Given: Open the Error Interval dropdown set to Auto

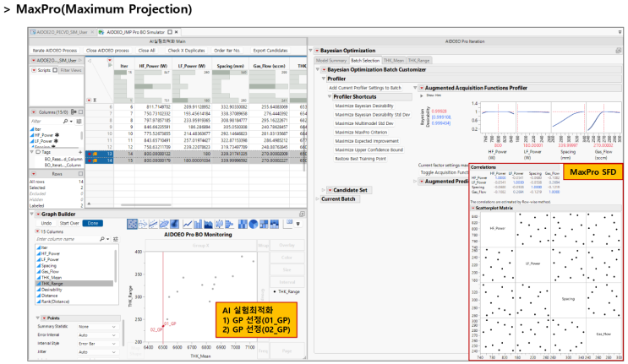Looking at the screenshot, I should (97, 335).
